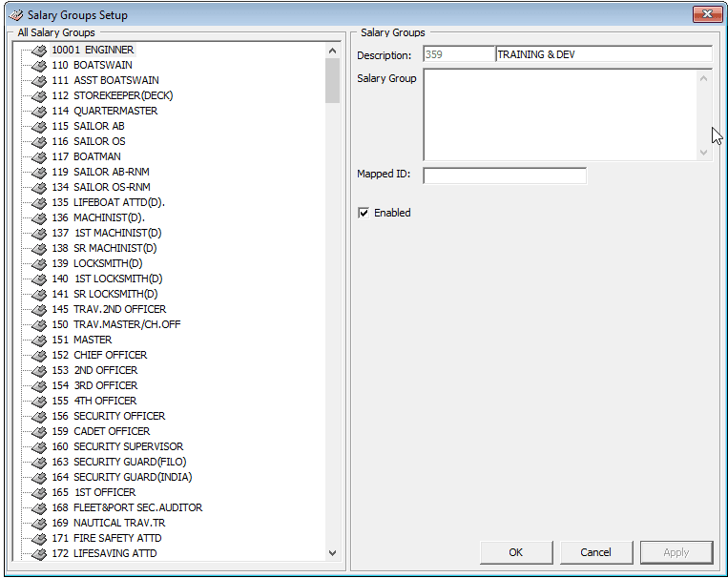Select 168 FLEET&PORT SEC.AUDITOR entry
This screenshot has width=728, height=578.
(x=127, y=508)
